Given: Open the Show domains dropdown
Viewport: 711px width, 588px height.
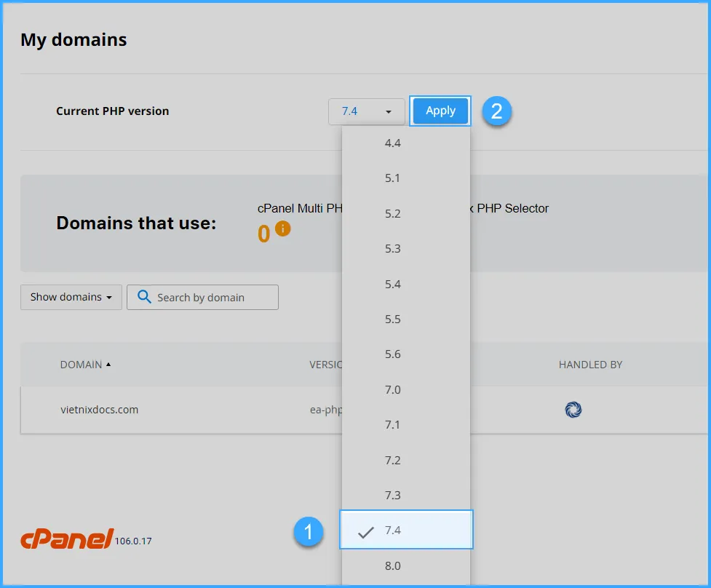Looking at the screenshot, I should 71,297.
